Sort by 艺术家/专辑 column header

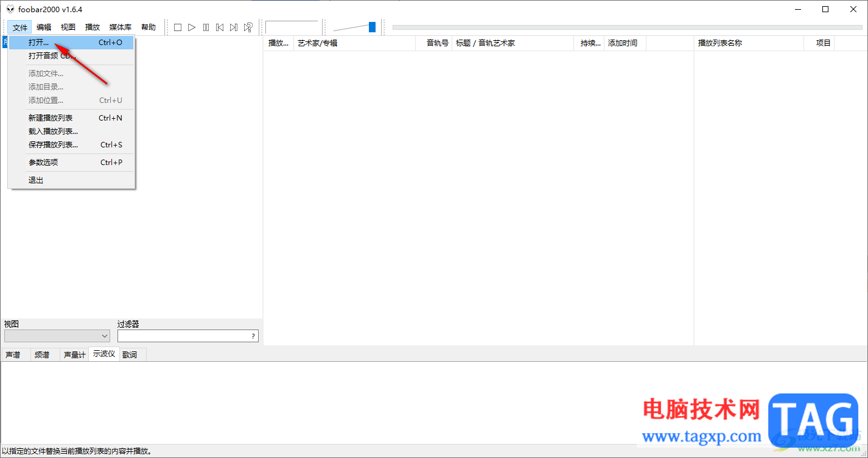click(x=355, y=43)
